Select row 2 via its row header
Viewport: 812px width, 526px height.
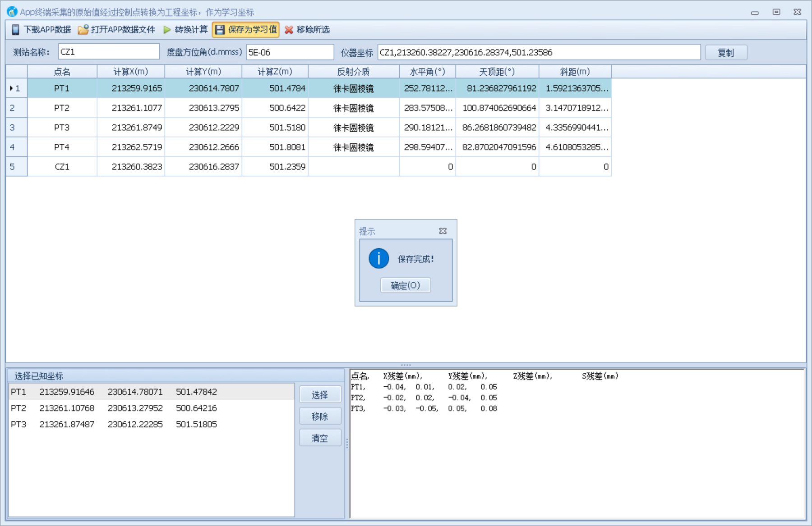coord(17,108)
